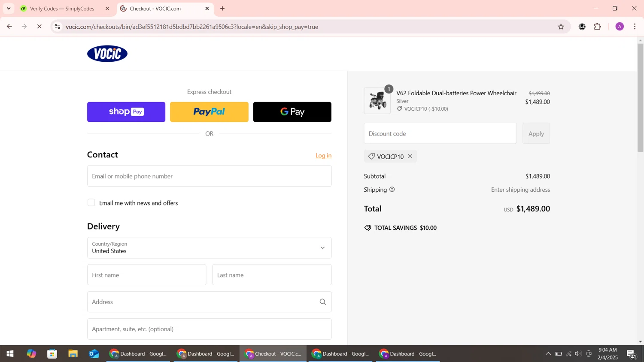This screenshot has width=644, height=362.
Task: Launch Copilot from the taskbar
Action: 31,354
